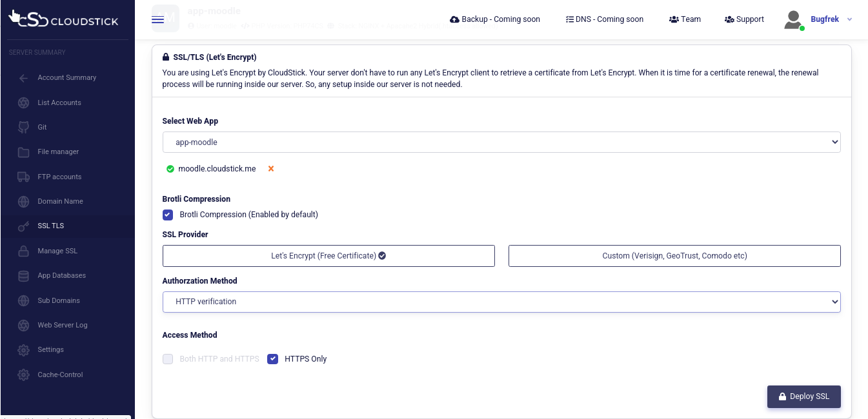868x419 pixels.
Task: Open the Bugfrek user account menu
Action: 824,19
